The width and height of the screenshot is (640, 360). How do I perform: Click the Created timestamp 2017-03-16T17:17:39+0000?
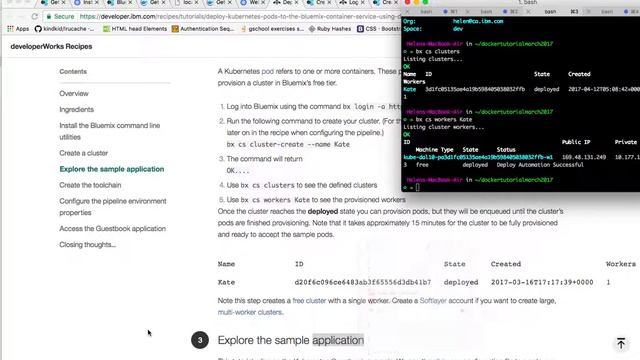(x=542, y=282)
